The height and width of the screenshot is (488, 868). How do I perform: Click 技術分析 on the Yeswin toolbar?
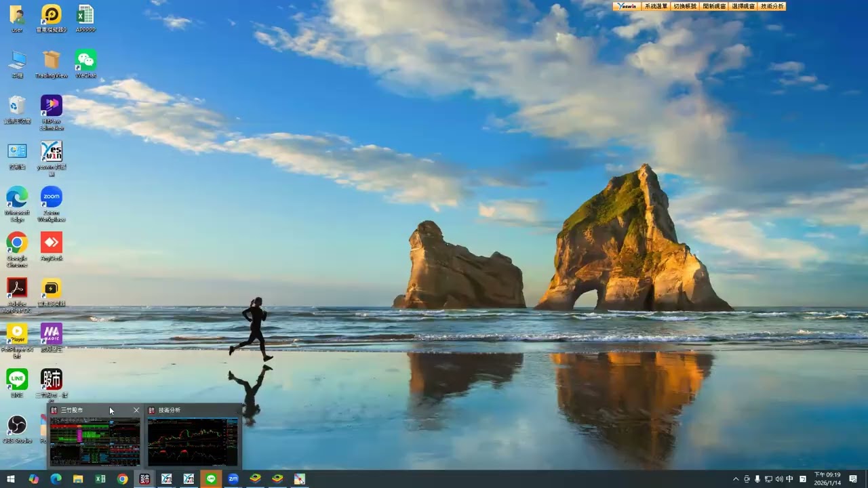click(772, 6)
